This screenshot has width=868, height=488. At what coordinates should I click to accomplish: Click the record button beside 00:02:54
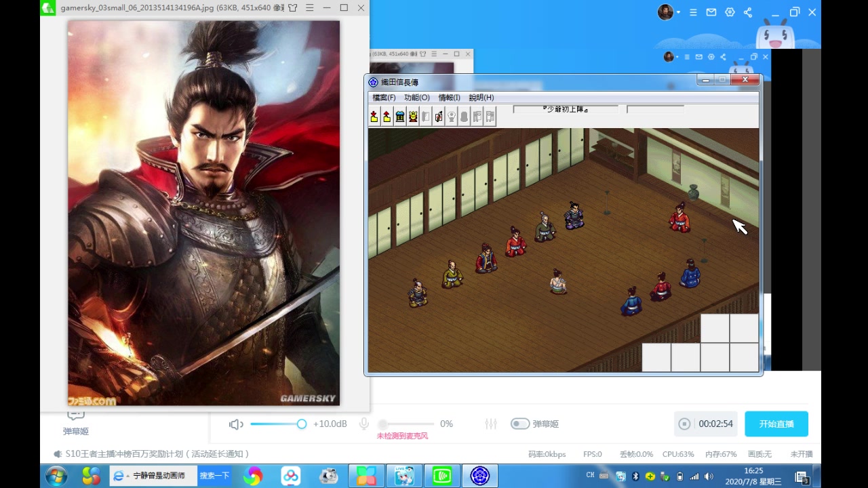(x=684, y=424)
